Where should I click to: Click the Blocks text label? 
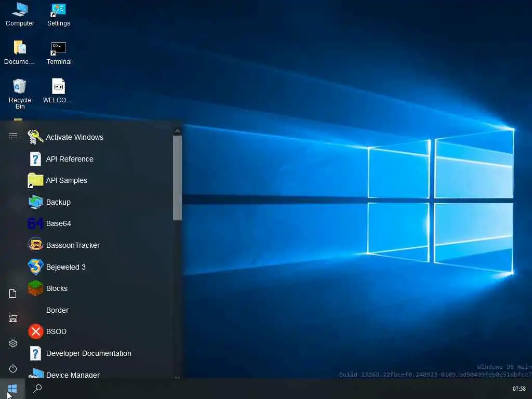coord(57,288)
